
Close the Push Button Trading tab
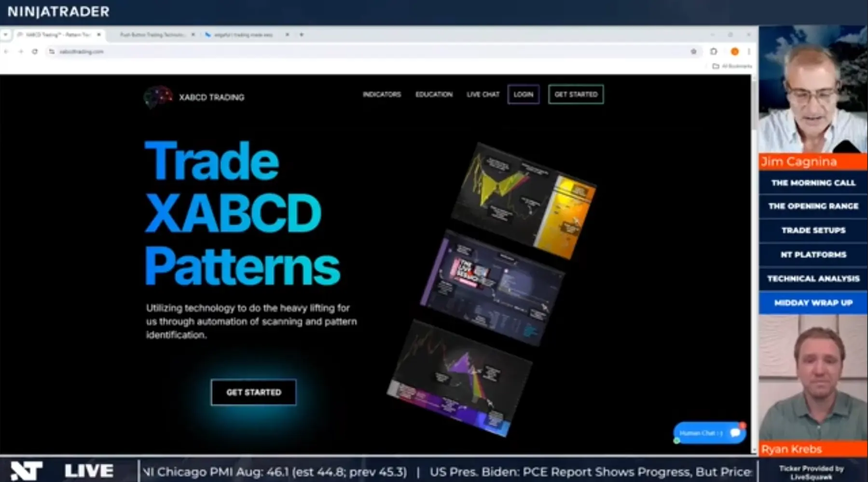click(193, 35)
